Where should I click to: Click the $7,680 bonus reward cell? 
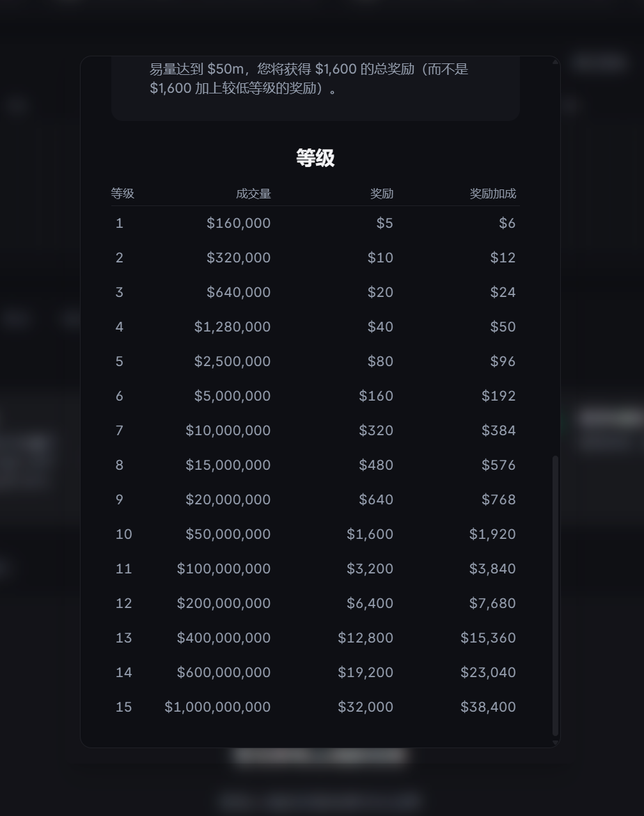[492, 604]
